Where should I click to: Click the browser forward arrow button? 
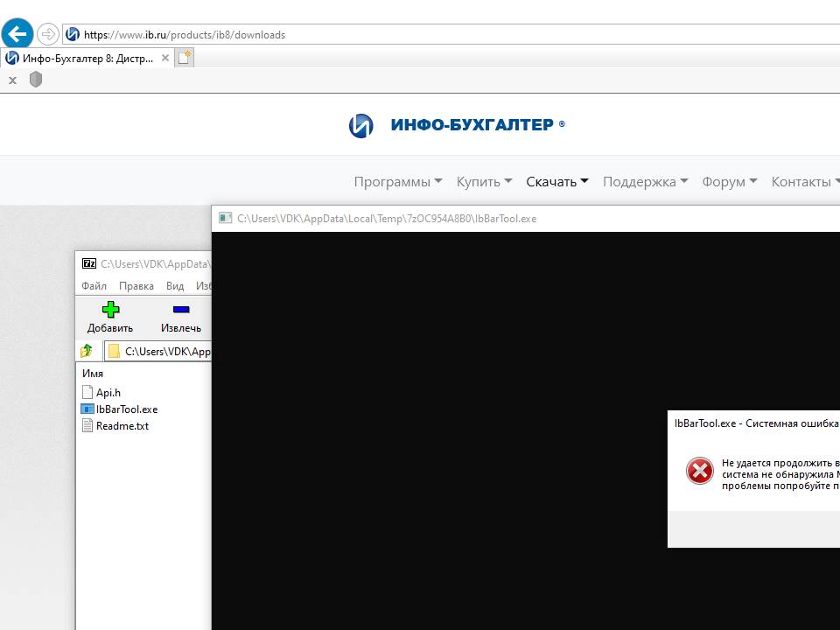47,34
